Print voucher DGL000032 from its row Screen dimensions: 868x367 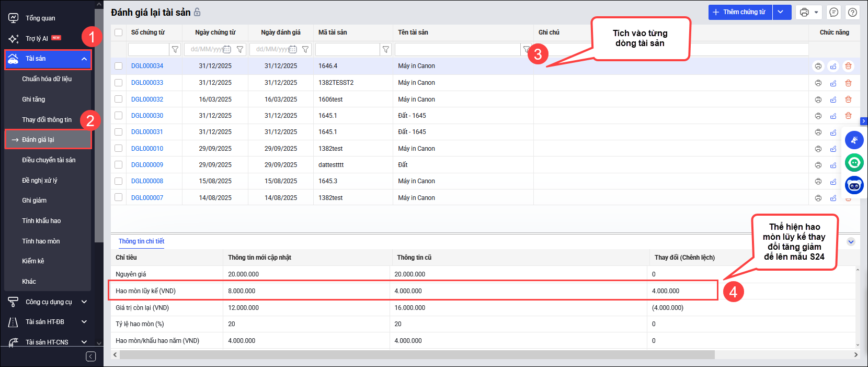pyautogui.click(x=818, y=99)
